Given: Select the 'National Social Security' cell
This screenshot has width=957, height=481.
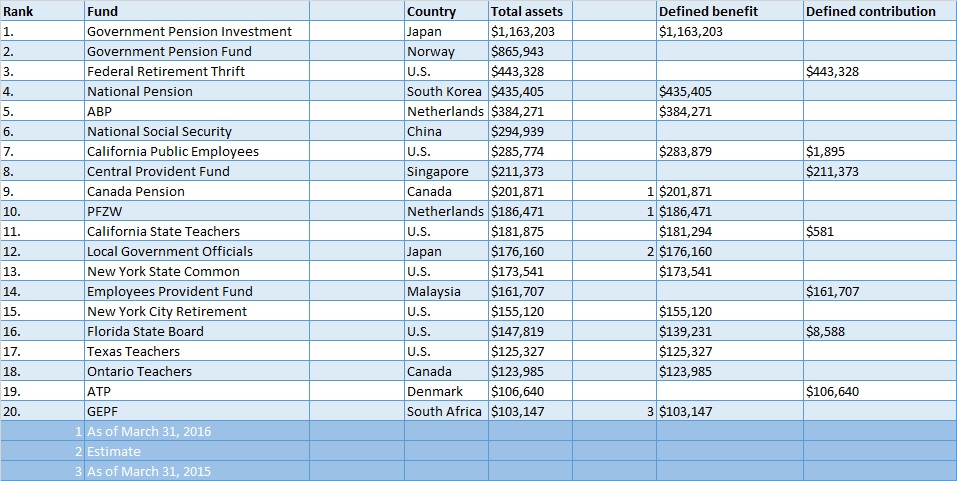Looking at the screenshot, I should [x=197, y=131].
